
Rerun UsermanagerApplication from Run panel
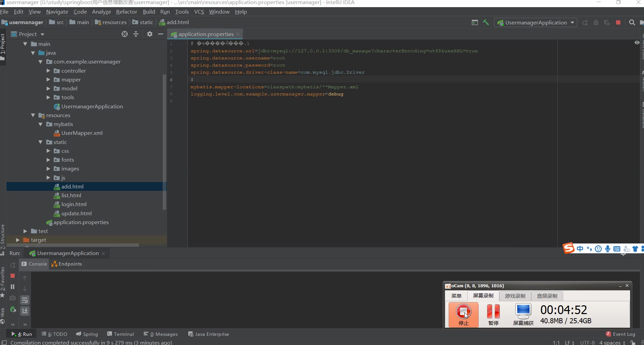(x=13, y=265)
